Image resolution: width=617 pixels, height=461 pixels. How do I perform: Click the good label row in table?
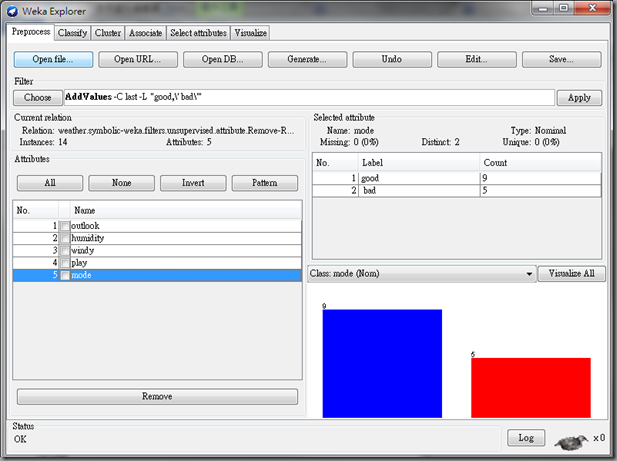click(x=457, y=178)
